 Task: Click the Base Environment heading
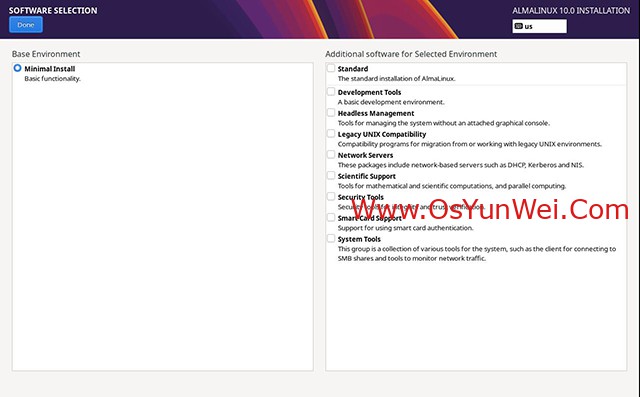[x=46, y=54]
